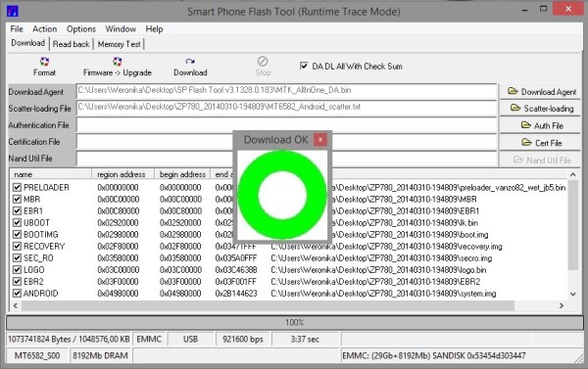The height and width of the screenshot is (369, 588).
Task: Click the Nand Util File input field
Action: point(286,159)
